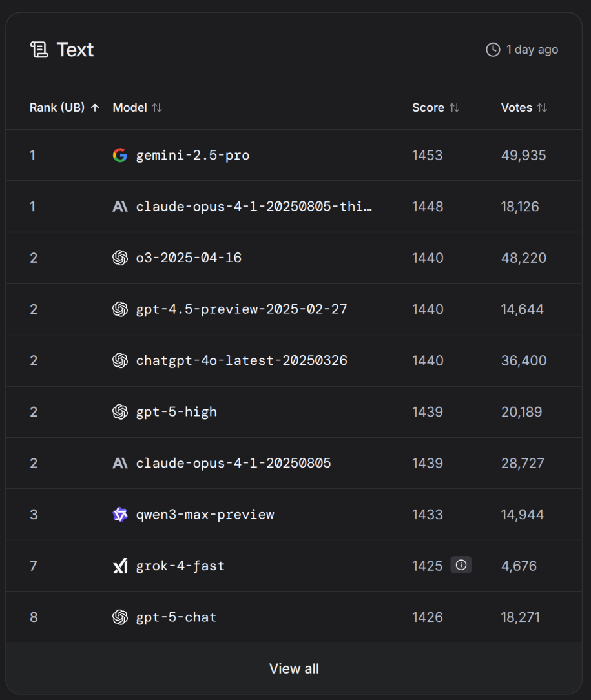
Task: Click the scroll icon beside Text heading
Action: pyautogui.click(x=39, y=50)
